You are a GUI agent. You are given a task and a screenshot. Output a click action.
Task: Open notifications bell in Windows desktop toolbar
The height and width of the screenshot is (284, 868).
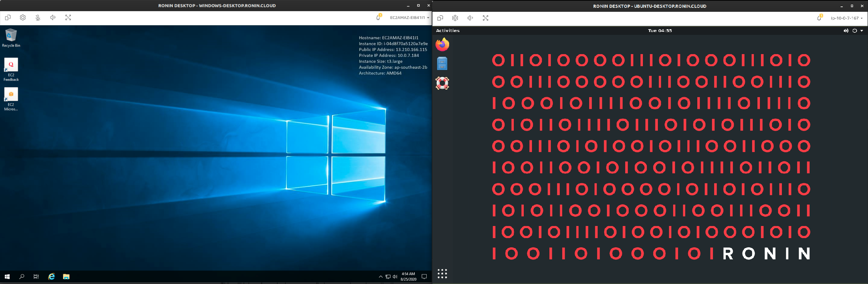tap(379, 17)
